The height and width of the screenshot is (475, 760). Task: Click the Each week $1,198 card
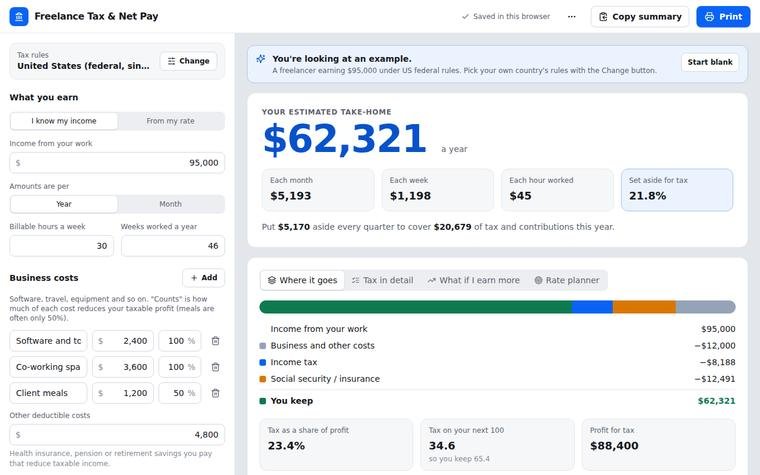pos(438,190)
